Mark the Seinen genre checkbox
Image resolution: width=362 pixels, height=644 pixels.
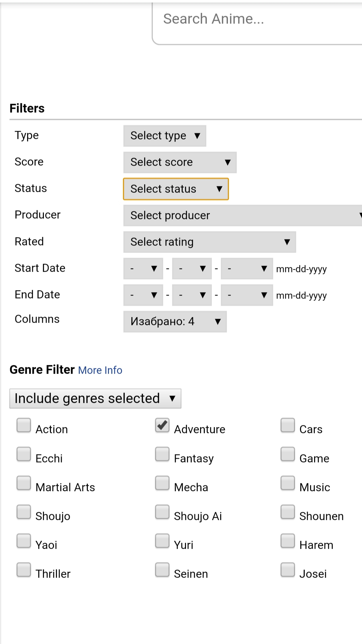click(162, 570)
